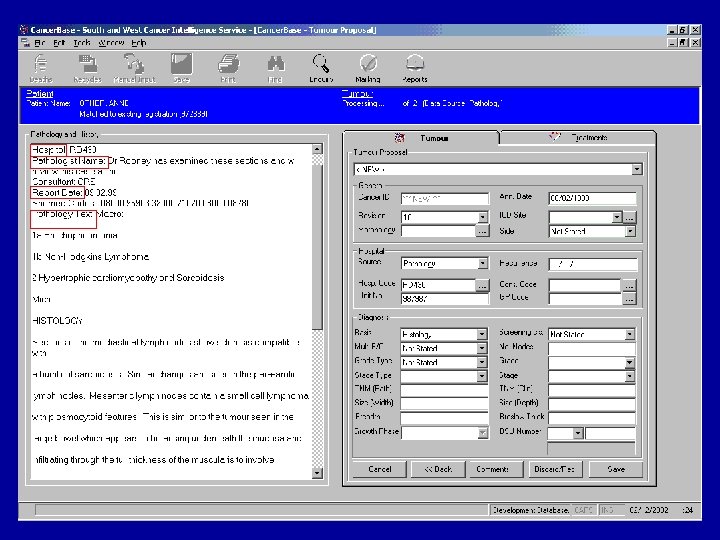Open the Basis dropdown under Diagnosis
The image size is (720, 540).
[x=482, y=335]
